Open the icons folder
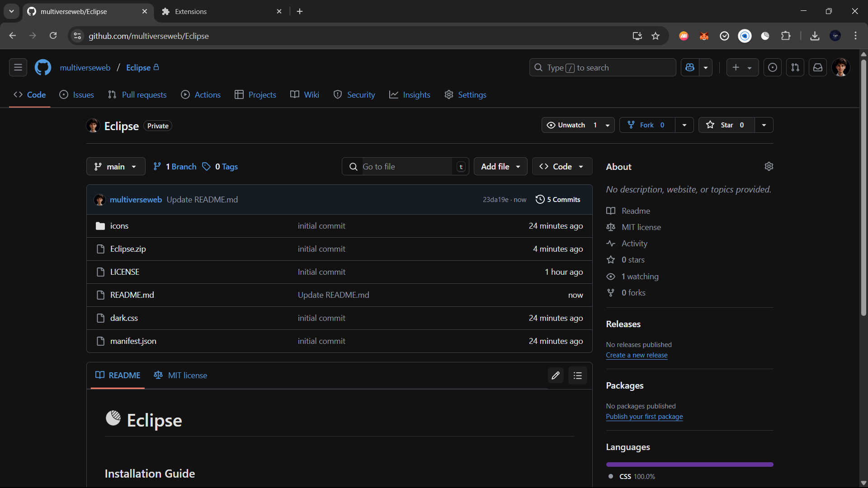 [119, 226]
